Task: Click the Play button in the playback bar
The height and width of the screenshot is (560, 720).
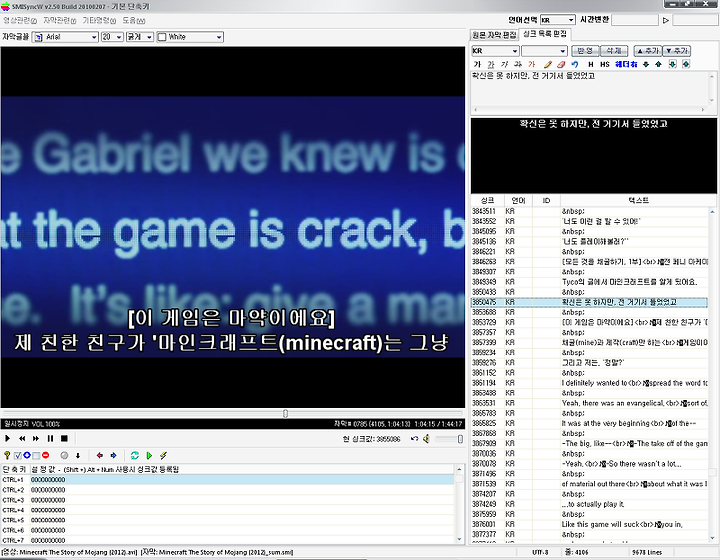Action: coord(7,438)
